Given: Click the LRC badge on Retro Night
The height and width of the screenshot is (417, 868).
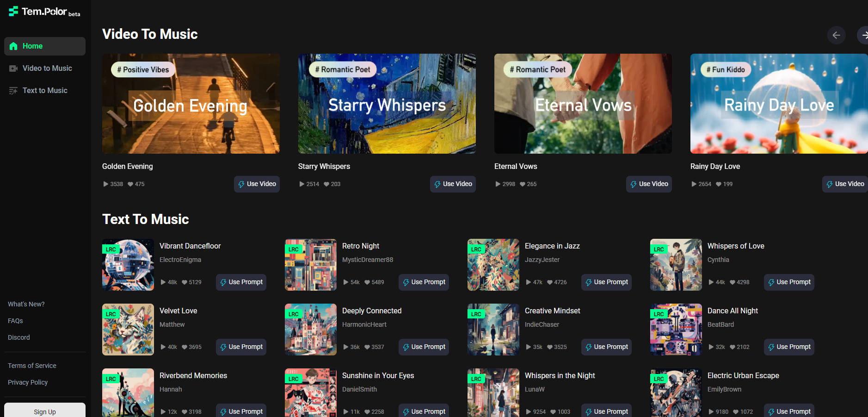Looking at the screenshot, I should click(294, 249).
